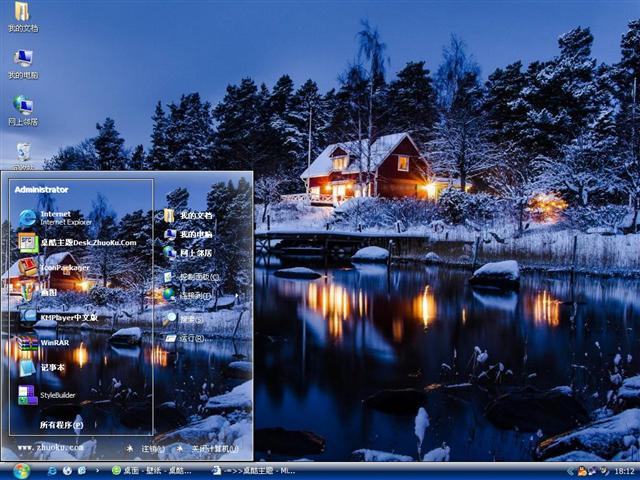Open 控制面板 (Control Panel) entry
Image resolution: width=640 pixels, height=480 pixels.
tap(197, 276)
